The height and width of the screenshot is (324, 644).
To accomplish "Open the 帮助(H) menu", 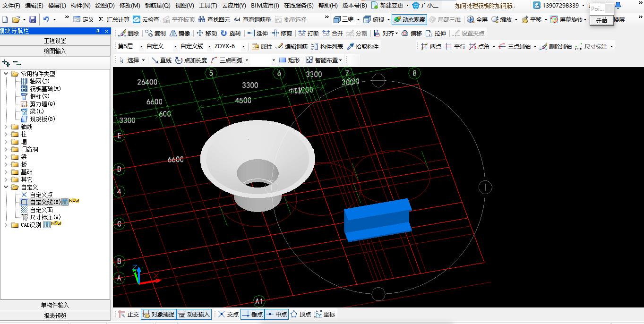I will pyautogui.click(x=328, y=6).
